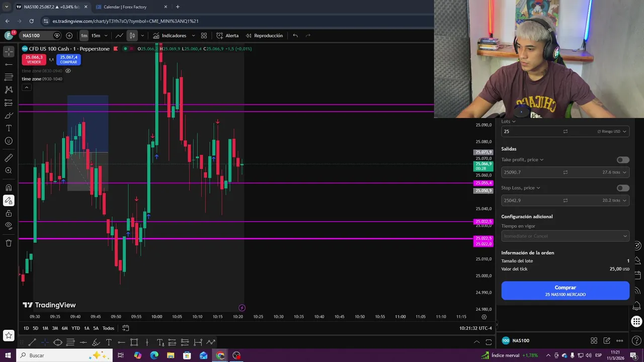Click the add symbol plus icon
This screenshot has height=362, width=644.
tap(69, 36)
